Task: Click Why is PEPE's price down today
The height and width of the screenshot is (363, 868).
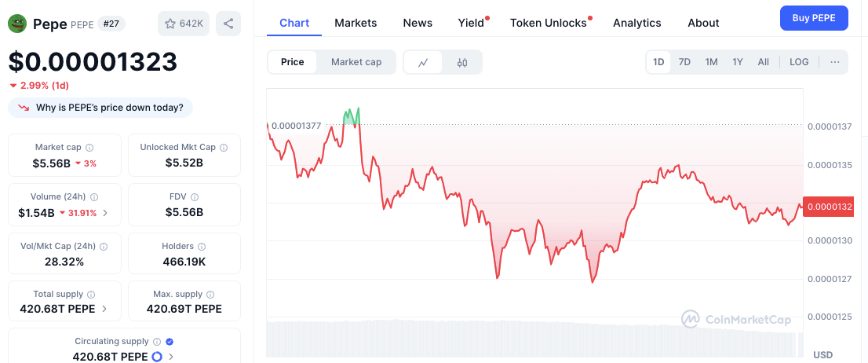Action: (109, 108)
